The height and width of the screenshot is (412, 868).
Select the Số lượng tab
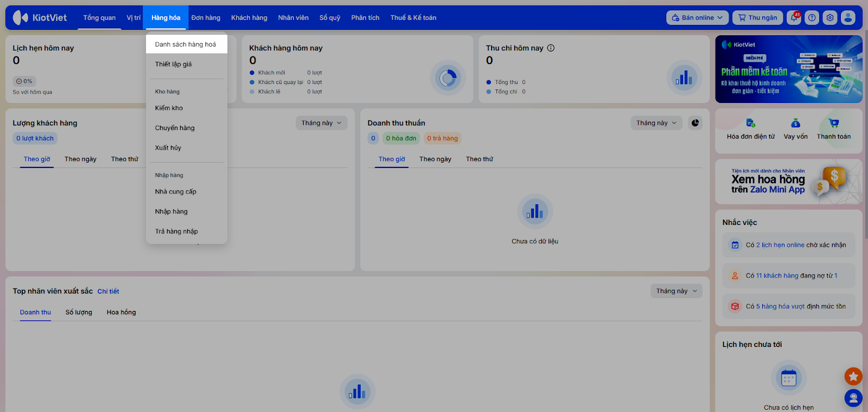[79, 312]
